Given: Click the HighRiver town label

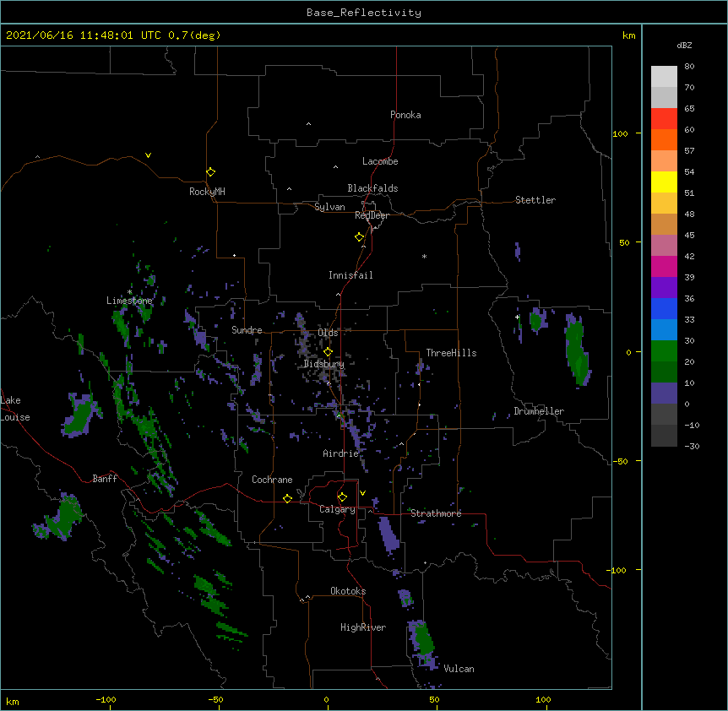Looking at the screenshot, I should [363, 627].
